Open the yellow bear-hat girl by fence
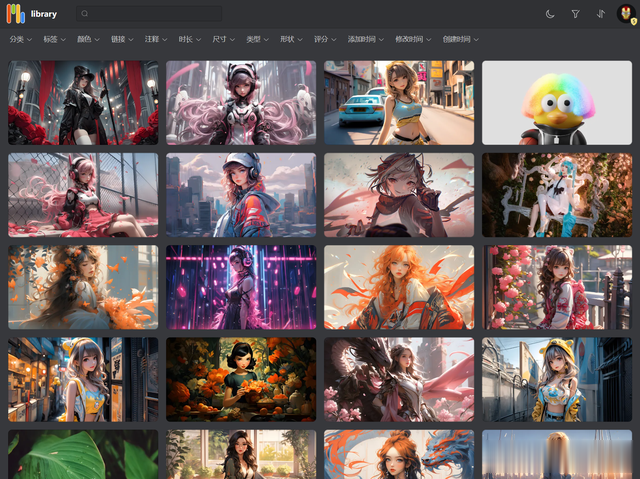 (557, 379)
